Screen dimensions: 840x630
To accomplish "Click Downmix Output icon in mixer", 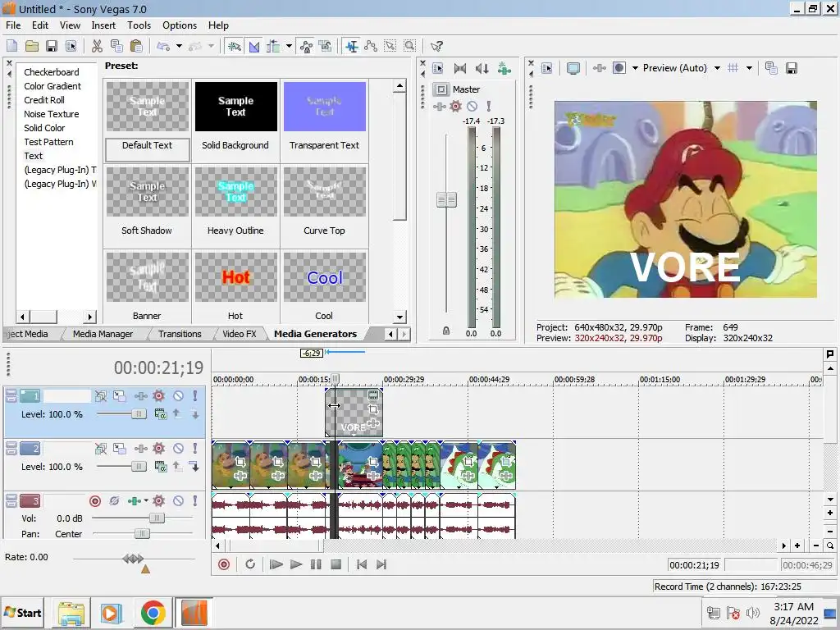I will coord(459,68).
